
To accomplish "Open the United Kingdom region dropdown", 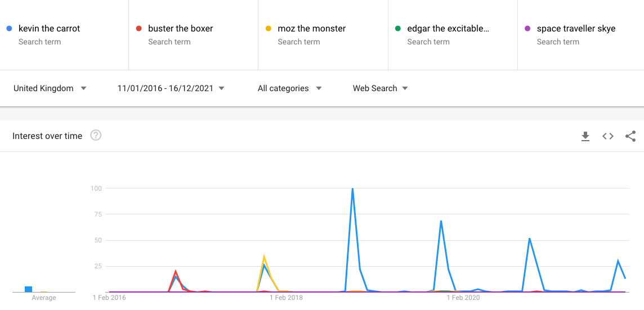I will 50,88.
